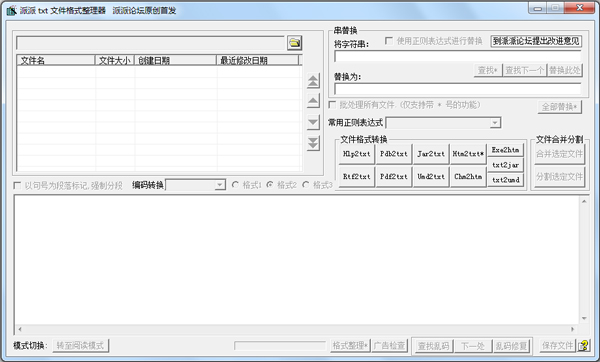Click the folder path input field
600x362 pixels.
click(150, 43)
